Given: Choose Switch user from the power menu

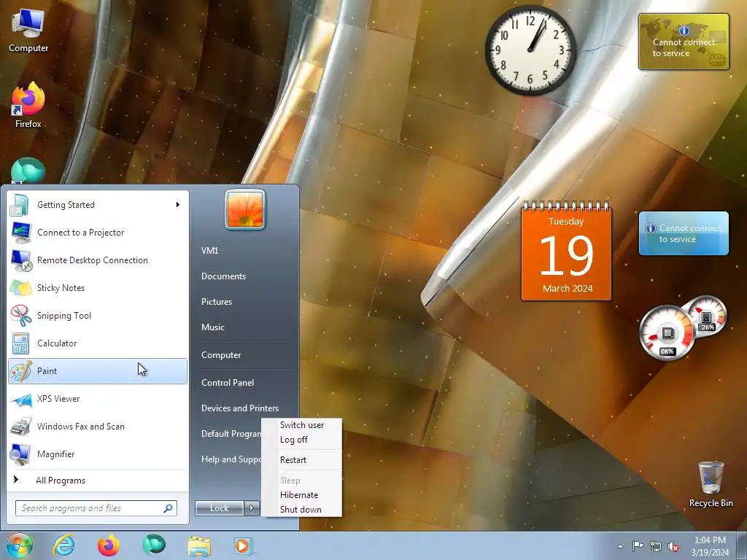Looking at the screenshot, I should click(x=302, y=425).
